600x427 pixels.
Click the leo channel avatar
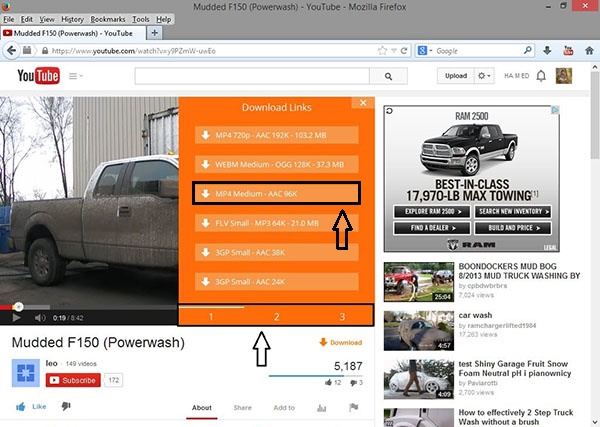[x=26, y=373]
